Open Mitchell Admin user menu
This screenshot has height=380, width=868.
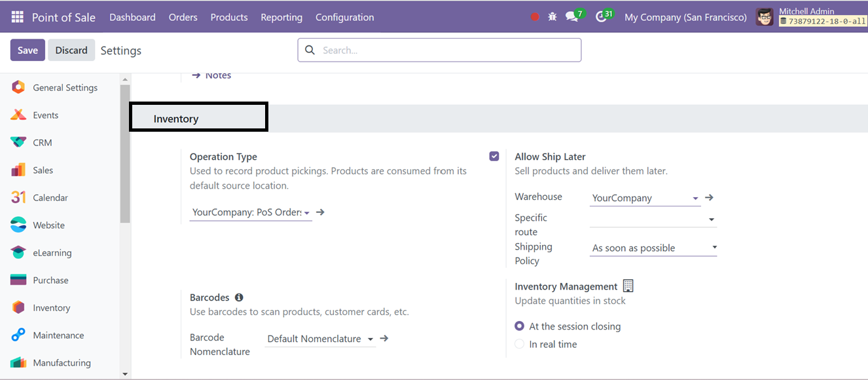coord(811,17)
